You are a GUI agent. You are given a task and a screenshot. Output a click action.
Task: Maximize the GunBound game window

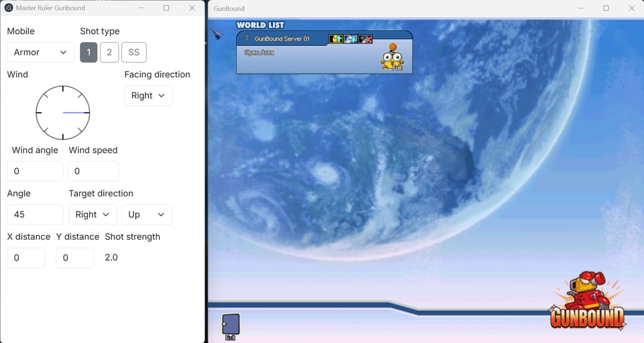click(606, 8)
